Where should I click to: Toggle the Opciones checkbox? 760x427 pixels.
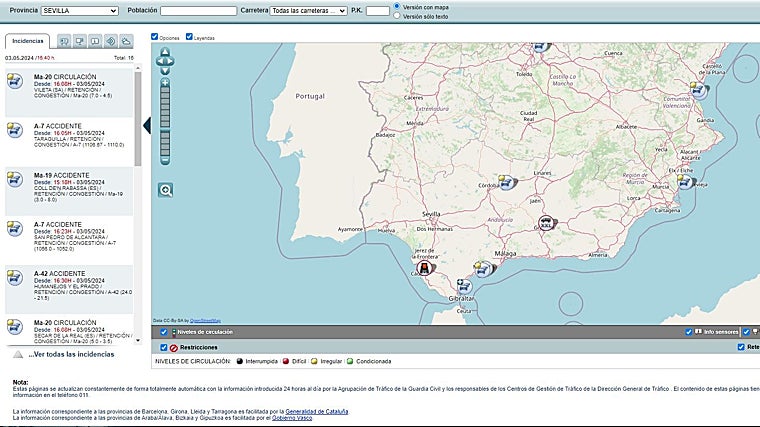point(155,36)
